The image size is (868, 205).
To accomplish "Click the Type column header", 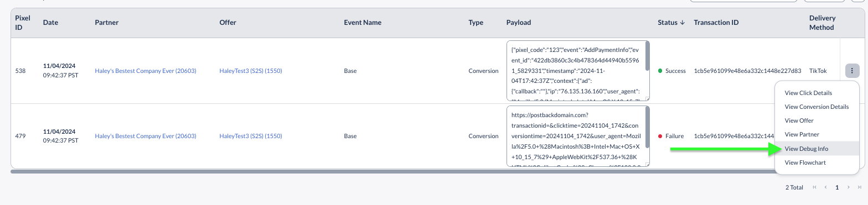I will pos(476,23).
